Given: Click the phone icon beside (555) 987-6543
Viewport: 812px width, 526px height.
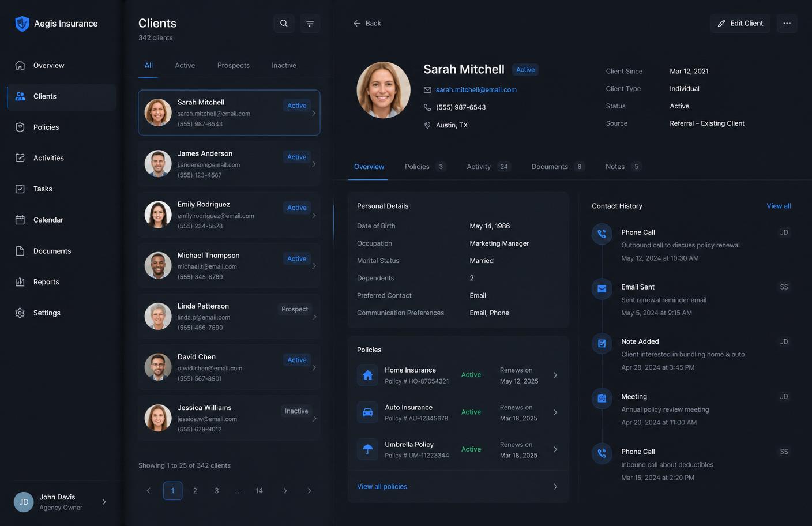Looking at the screenshot, I should coord(427,107).
